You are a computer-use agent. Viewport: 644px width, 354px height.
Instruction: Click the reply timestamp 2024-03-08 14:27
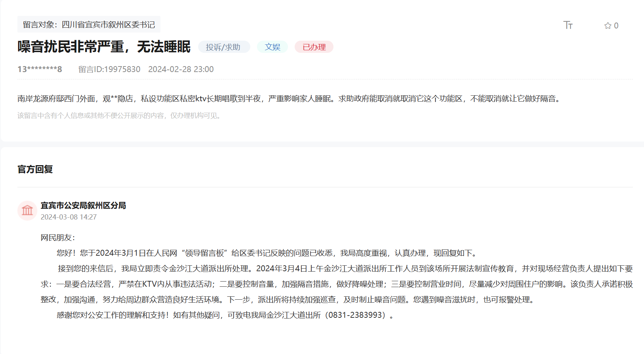pos(68,217)
